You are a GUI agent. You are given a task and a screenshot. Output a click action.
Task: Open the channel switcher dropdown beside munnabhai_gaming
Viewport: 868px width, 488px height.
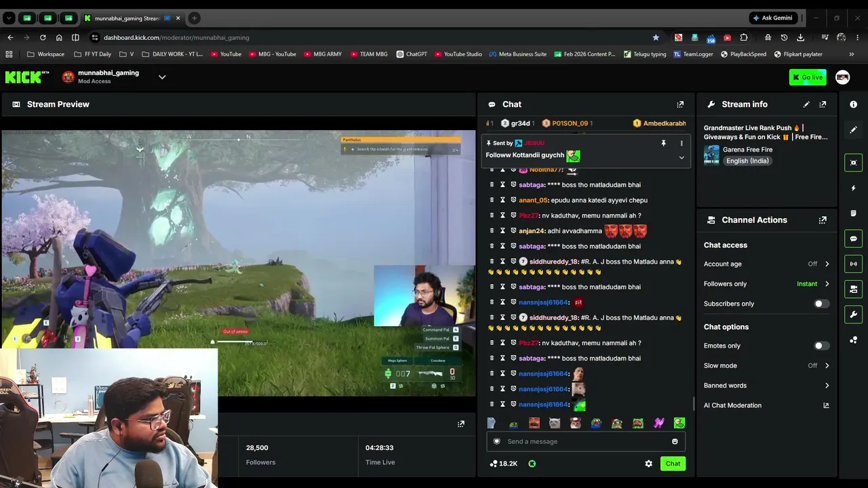click(x=162, y=77)
